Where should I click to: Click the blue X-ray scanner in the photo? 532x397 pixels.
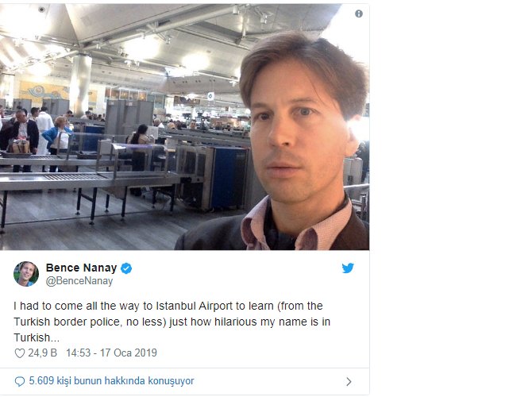228,178
